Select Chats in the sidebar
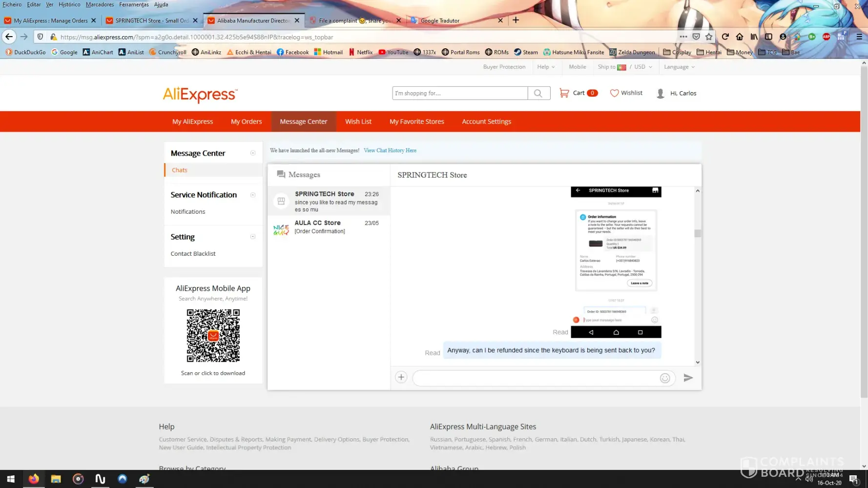The image size is (868, 488). point(180,170)
